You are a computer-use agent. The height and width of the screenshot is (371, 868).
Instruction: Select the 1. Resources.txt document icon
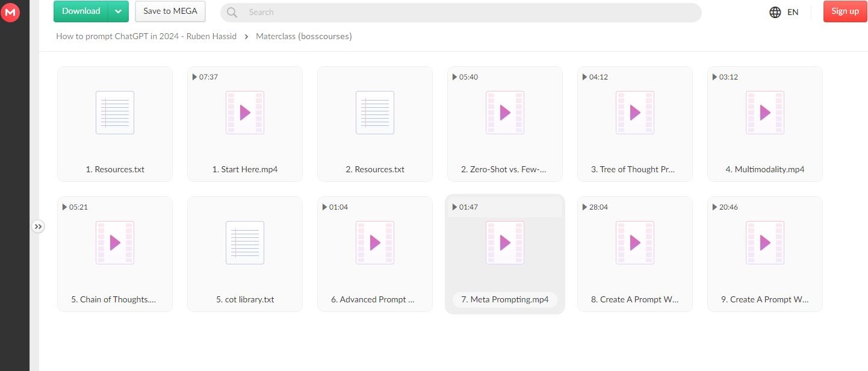tap(115, 113)
